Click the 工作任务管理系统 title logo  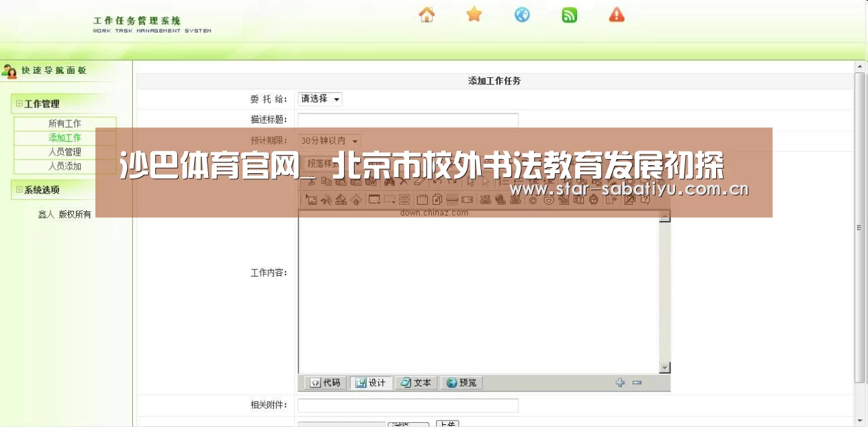point(152,25)
